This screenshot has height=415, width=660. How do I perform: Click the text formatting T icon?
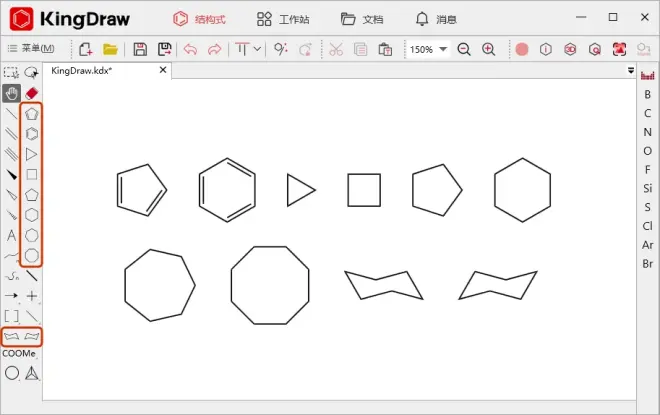242,49
